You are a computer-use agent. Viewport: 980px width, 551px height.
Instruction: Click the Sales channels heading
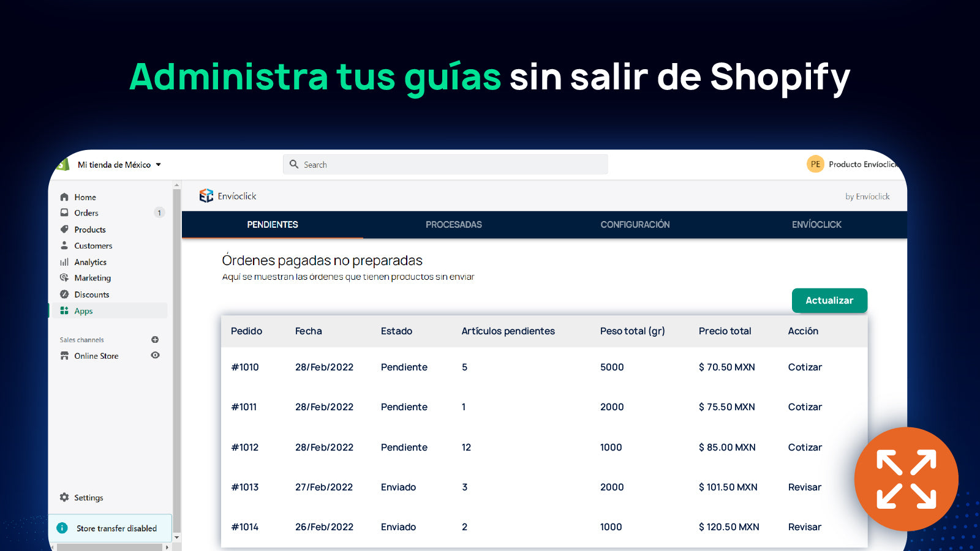[81, 340]
